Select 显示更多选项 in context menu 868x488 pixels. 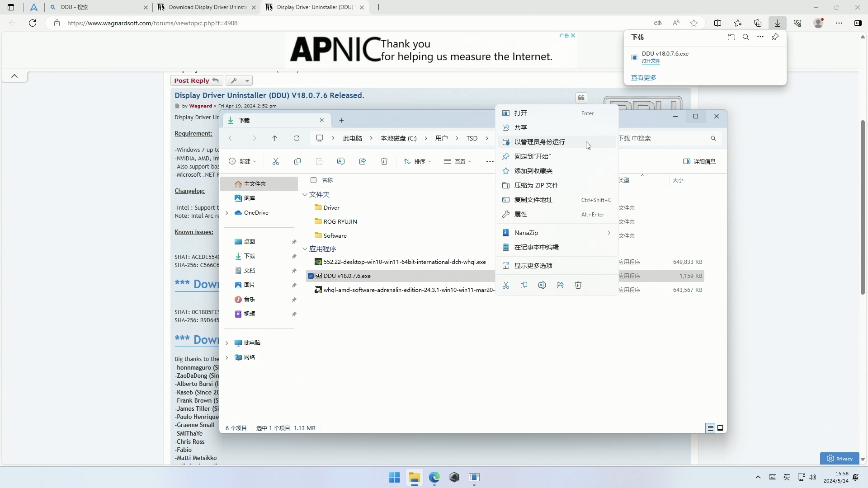pyautogui.click(x=557, y=266)
